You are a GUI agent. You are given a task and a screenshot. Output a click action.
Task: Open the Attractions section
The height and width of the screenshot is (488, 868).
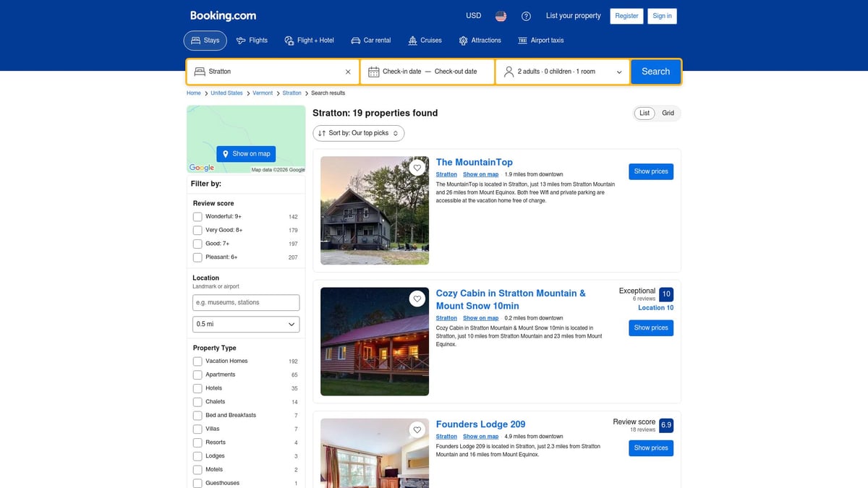(461, 40)
